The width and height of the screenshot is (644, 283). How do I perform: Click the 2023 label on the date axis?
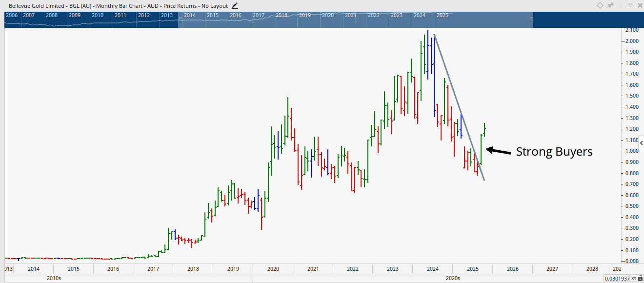[393, 269]
